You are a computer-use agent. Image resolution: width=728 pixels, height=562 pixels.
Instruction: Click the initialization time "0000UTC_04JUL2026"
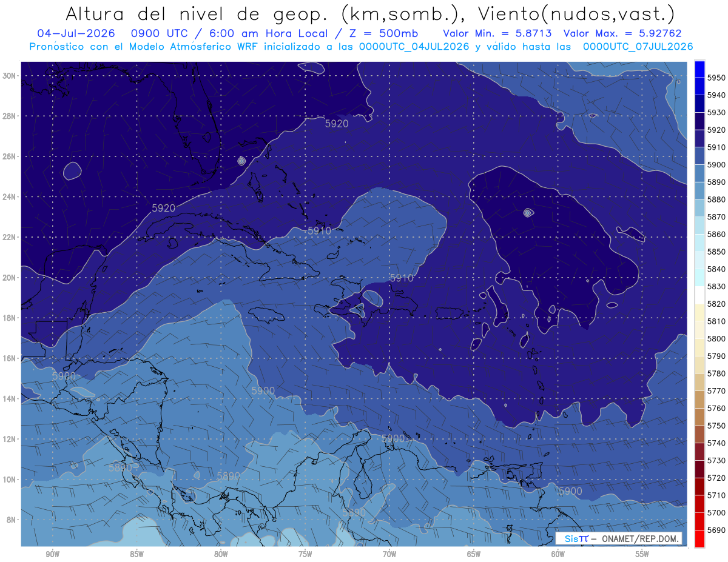click(x=414, y=46)
